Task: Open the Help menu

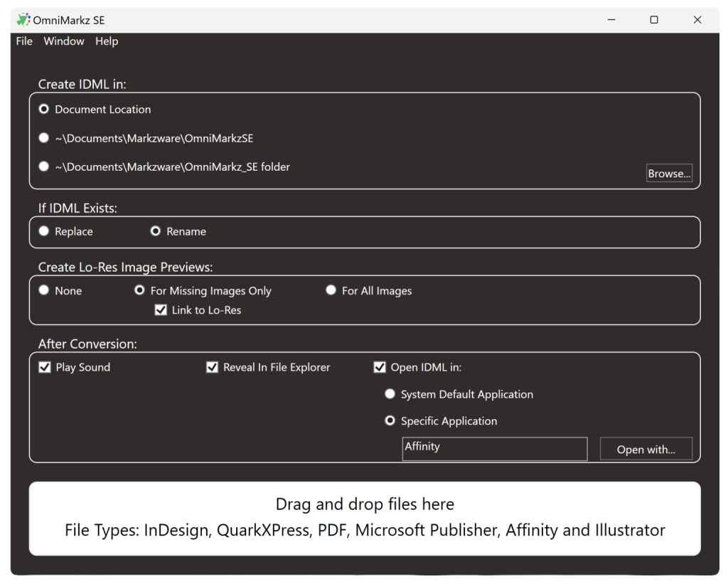Action: click(107, 41)
